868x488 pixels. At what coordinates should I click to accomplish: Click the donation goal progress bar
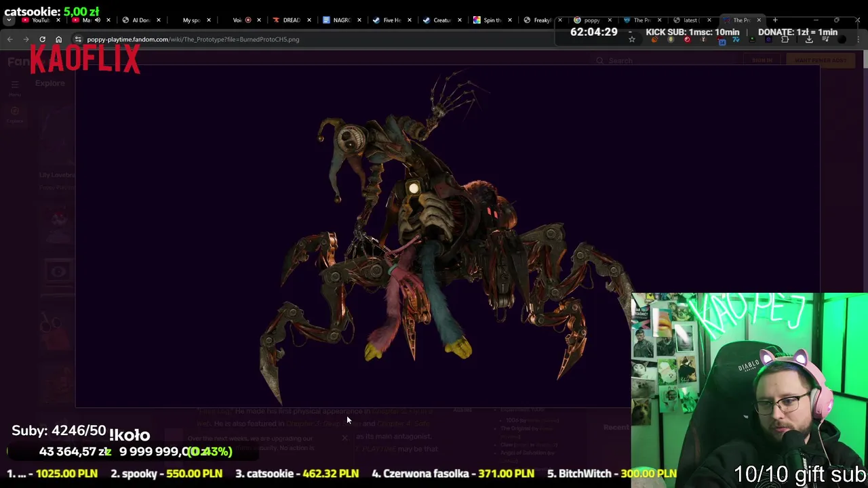[x=132, y=451]
